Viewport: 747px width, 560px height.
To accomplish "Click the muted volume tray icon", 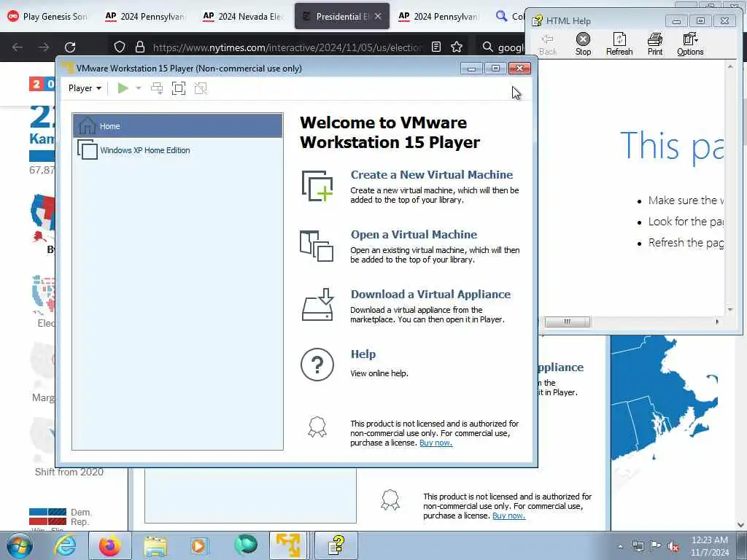I will point(673,546).
